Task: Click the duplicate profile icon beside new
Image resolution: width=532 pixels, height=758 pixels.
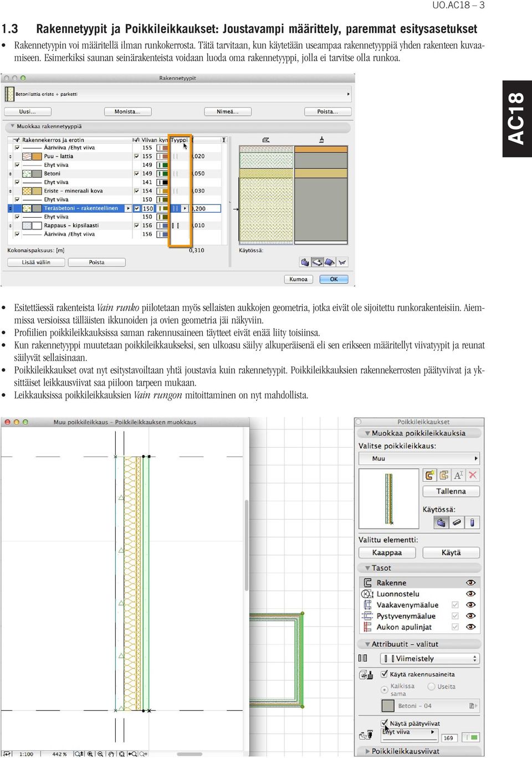Action: click(444, 475)
